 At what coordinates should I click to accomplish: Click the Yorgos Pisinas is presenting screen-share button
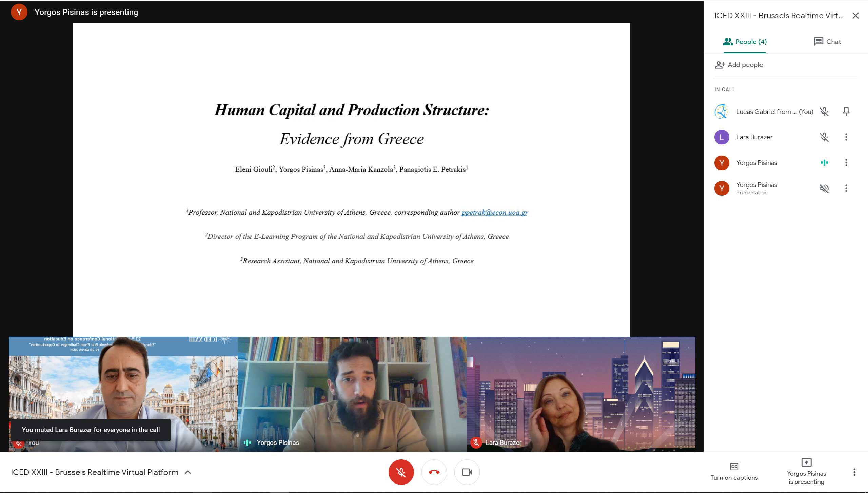pos(806,472)
